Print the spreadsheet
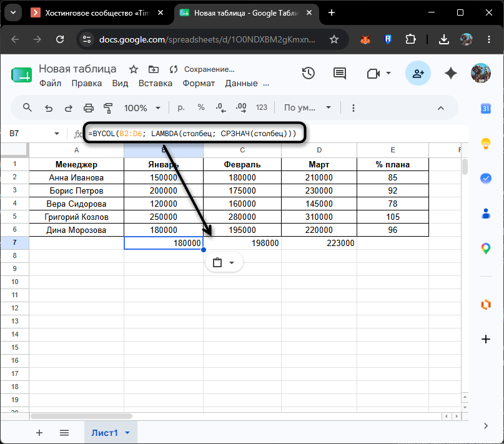The width and height of the screenshot is (504, 444). (x=89, y=108)
